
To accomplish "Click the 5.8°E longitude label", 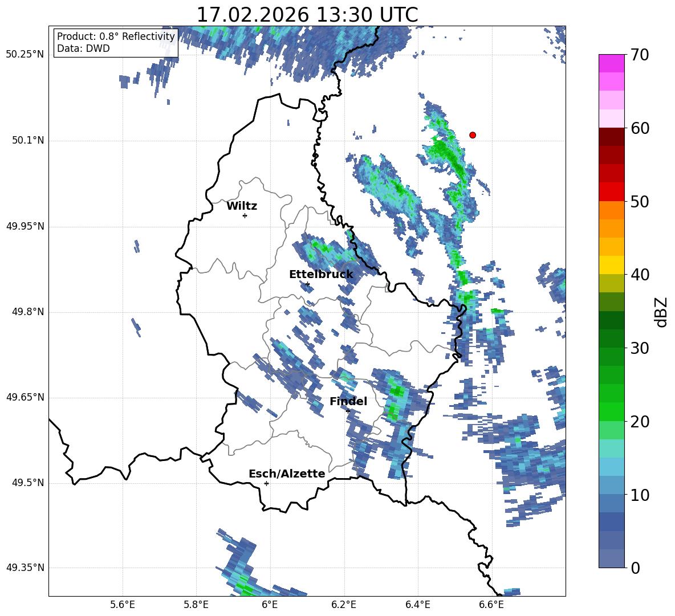I will coord(196,605).
